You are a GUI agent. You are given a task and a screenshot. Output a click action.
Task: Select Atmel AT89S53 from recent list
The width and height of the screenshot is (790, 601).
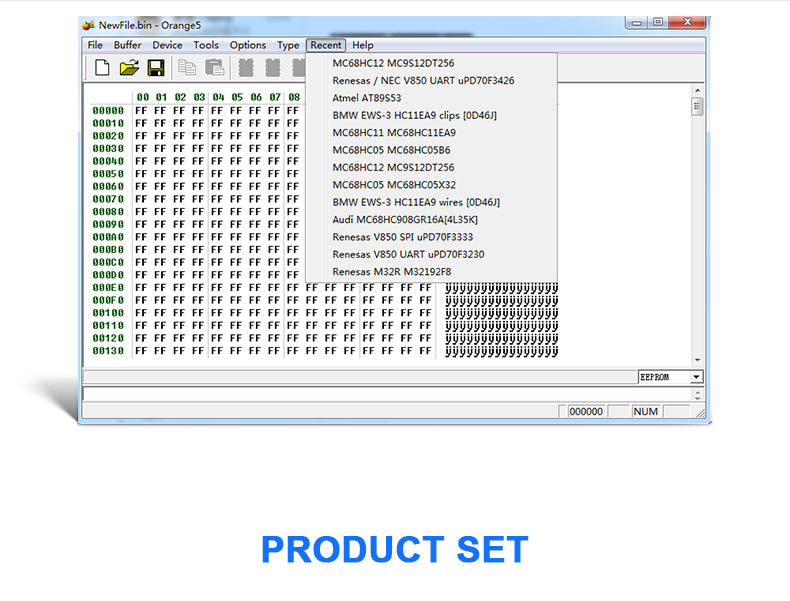pos(366,98)
